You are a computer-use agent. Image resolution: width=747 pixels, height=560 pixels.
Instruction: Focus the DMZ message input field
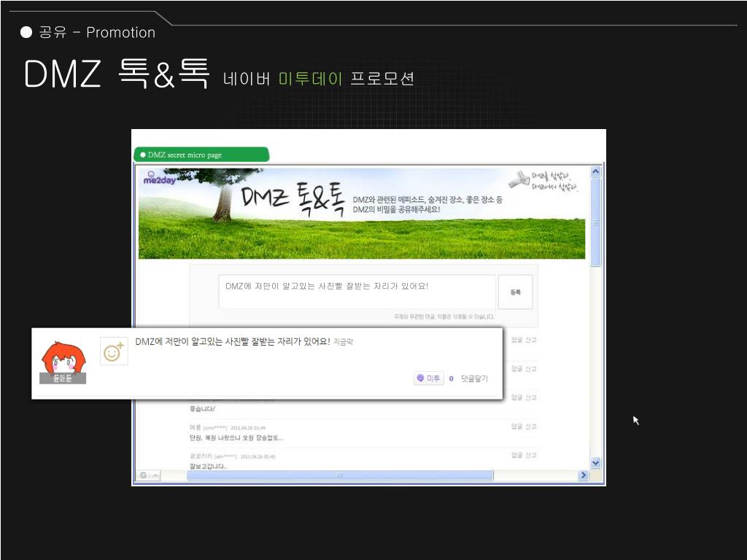click(x=357, y=292)
